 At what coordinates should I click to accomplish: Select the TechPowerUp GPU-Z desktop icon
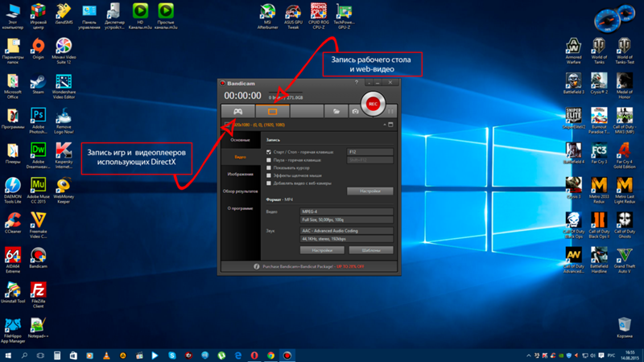pos(344,16)
